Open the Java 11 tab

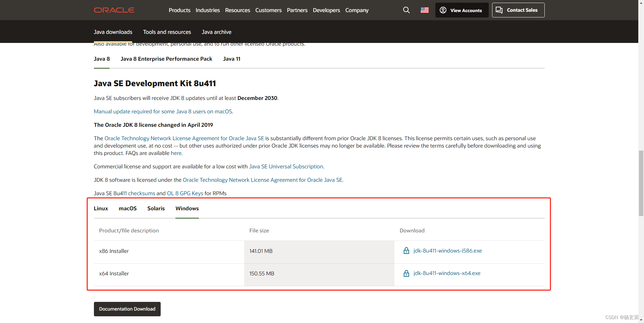231,59
